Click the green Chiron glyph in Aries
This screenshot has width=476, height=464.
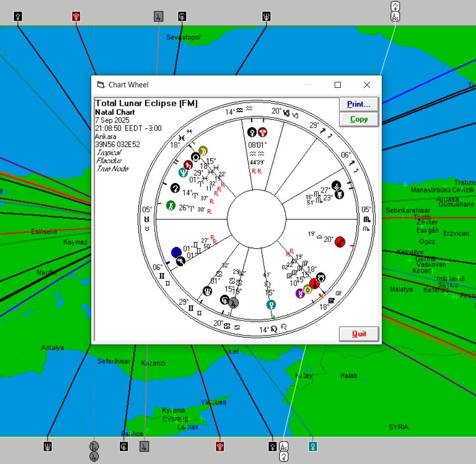coord(171,204)
